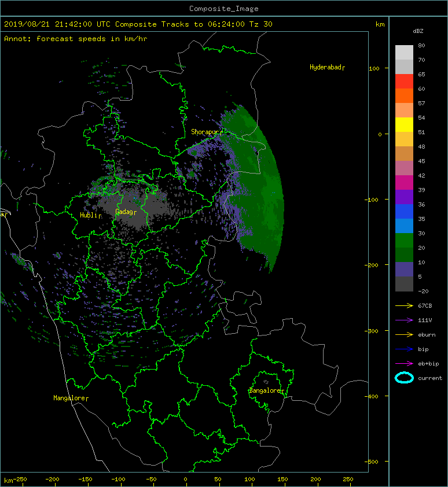Click the 0 km horizontal axis tick label
Screen dimensions: 448x487
coord(185,479)
